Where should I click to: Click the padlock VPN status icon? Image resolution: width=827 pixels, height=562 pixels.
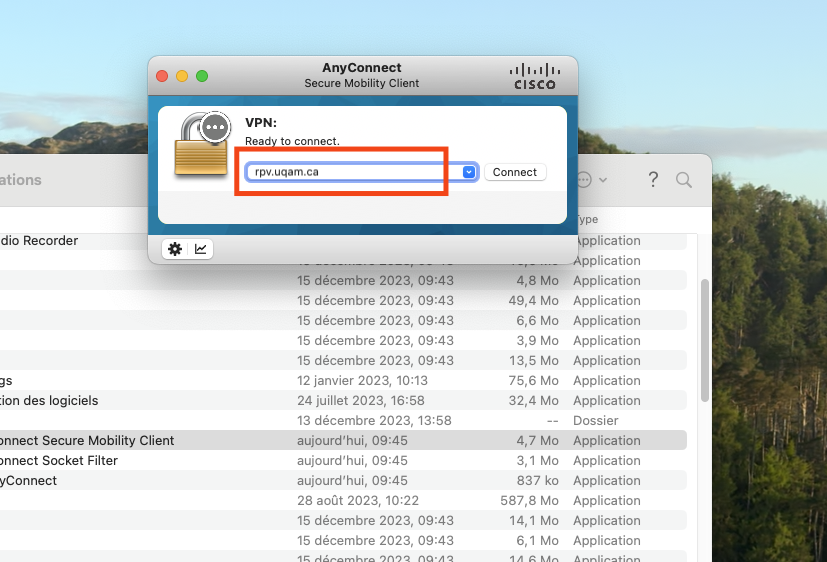tap(203, 144)
